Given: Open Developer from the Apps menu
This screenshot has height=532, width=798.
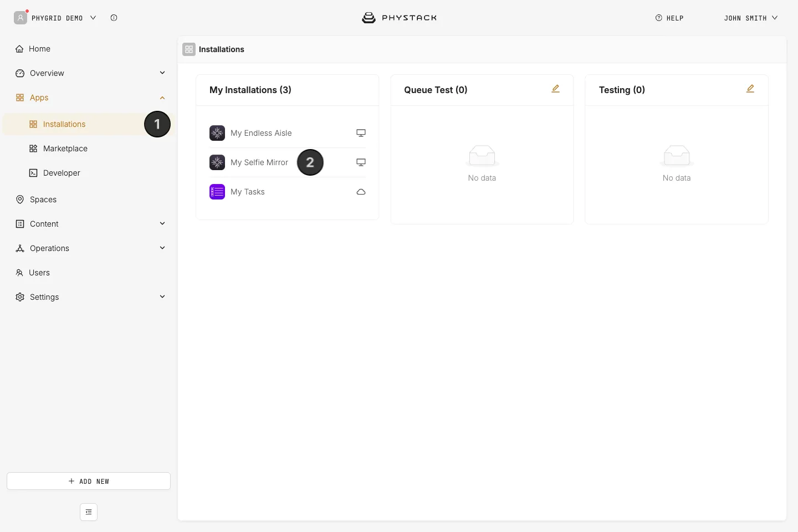Looking at the screenshot, I should [62, 173].
